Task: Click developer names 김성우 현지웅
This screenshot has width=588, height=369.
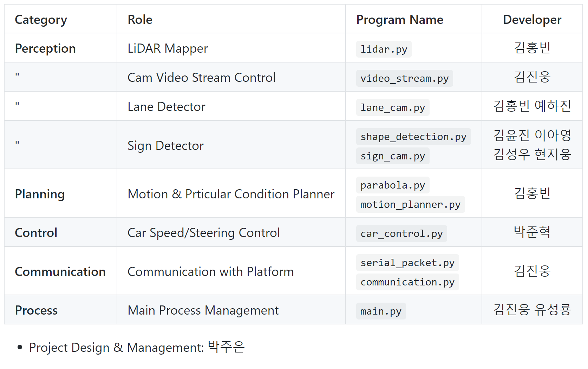Action: pos(532,154)
